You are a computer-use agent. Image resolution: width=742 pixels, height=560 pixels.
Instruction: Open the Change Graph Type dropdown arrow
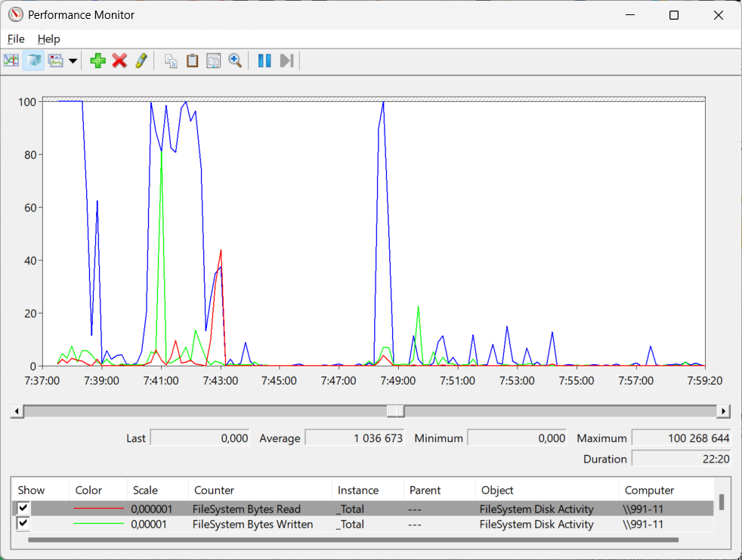[x=73, y=60]
